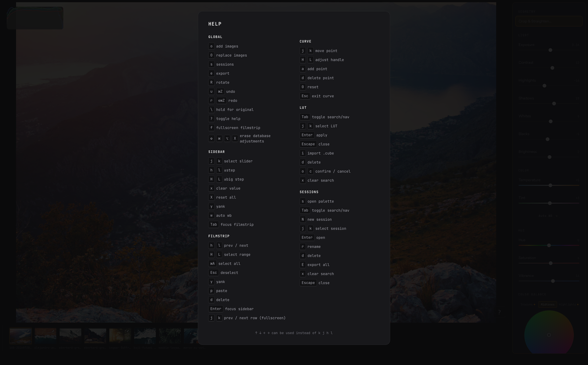The width and height of the screenshot is (588, 365).
Task: Click the 'select all' shortcut row
Action: click(224, 263)
